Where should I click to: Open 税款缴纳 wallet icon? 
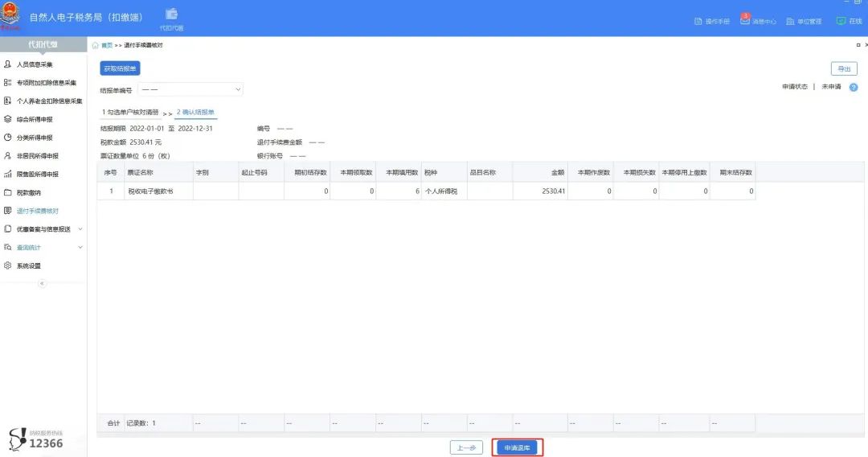coord(8,192)
